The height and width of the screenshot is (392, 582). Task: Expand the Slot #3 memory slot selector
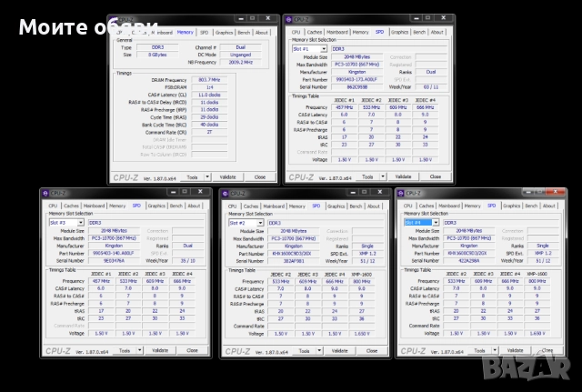tap(81, 222)
